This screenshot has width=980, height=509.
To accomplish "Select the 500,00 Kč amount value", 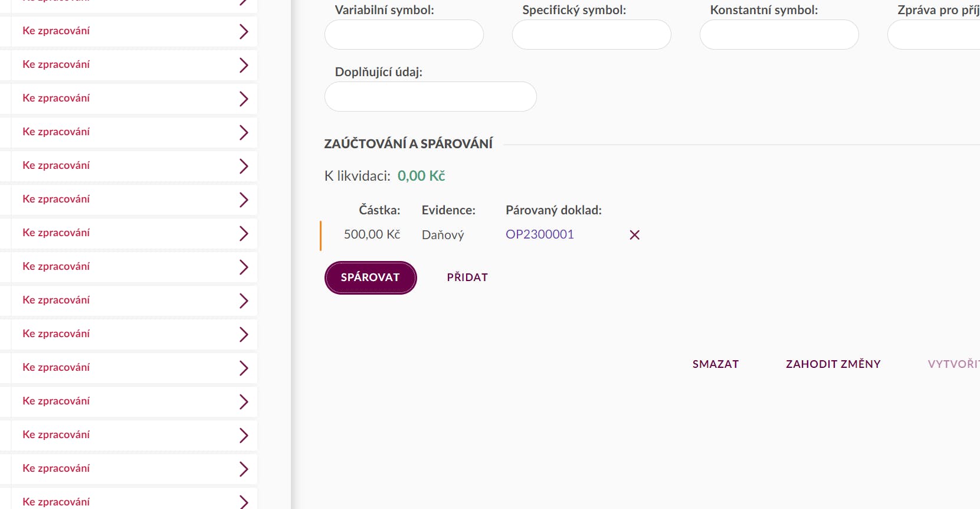I will coord(372,234).
